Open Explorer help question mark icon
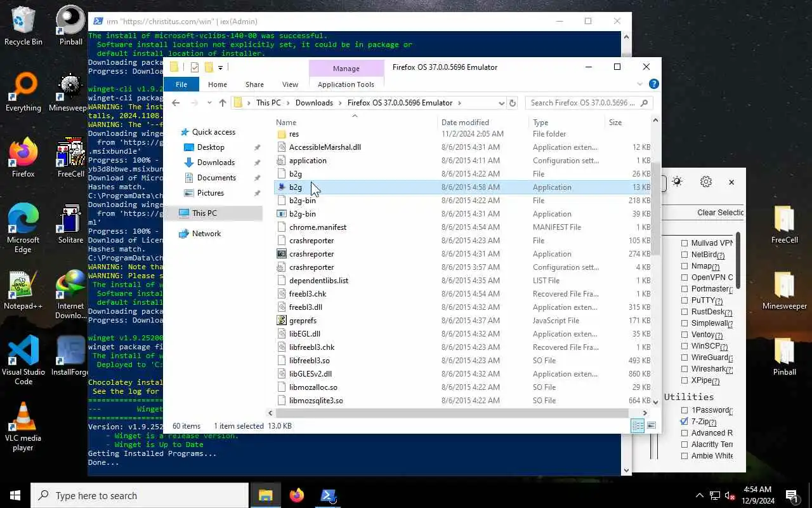This screenshot has width=812, height=508. point(654,84)
